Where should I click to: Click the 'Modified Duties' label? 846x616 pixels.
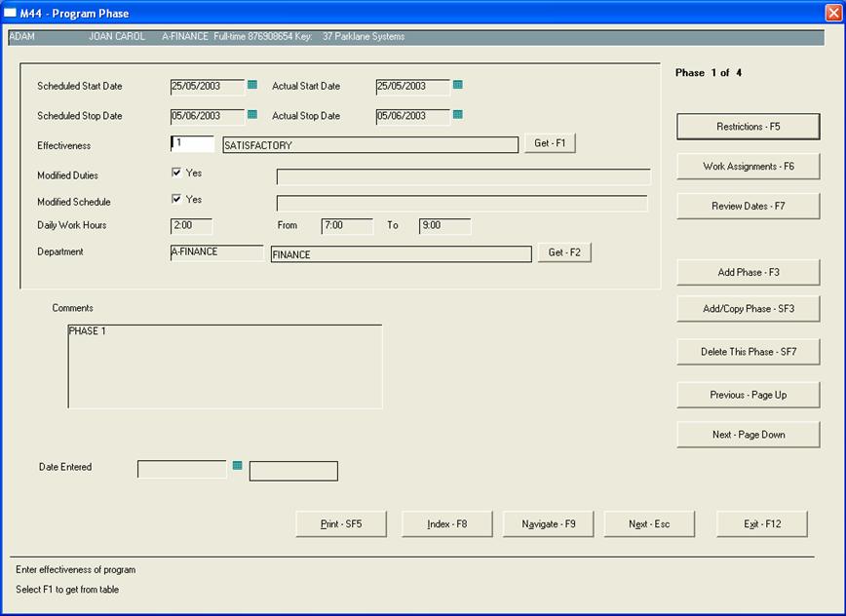point(67,175)
